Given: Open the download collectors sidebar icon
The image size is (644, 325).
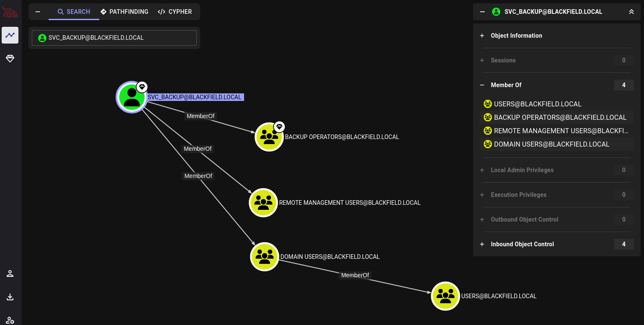Looking at the screenshot, I should click(10, 297).
